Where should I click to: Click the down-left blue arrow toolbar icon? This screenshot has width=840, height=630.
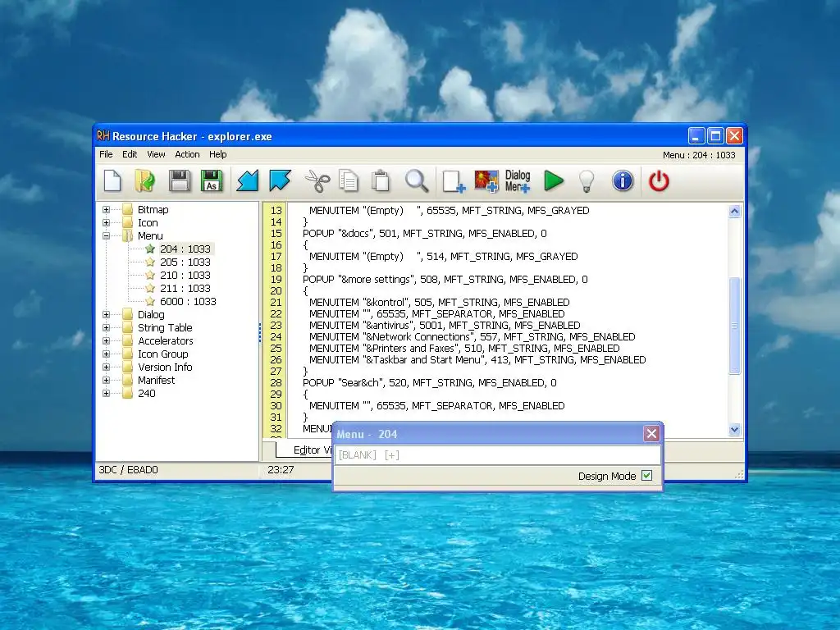[x=248, y=180]
